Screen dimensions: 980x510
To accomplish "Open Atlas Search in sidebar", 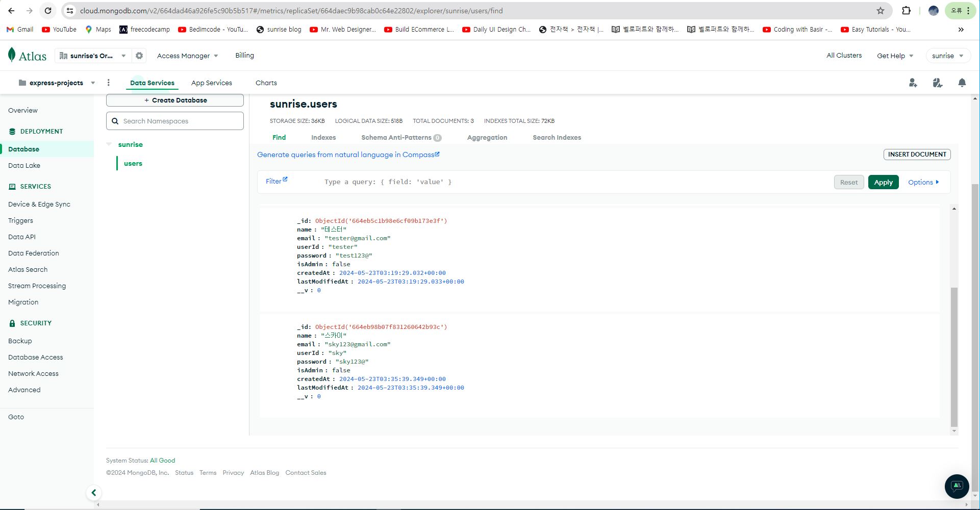I will pos(28,269).
